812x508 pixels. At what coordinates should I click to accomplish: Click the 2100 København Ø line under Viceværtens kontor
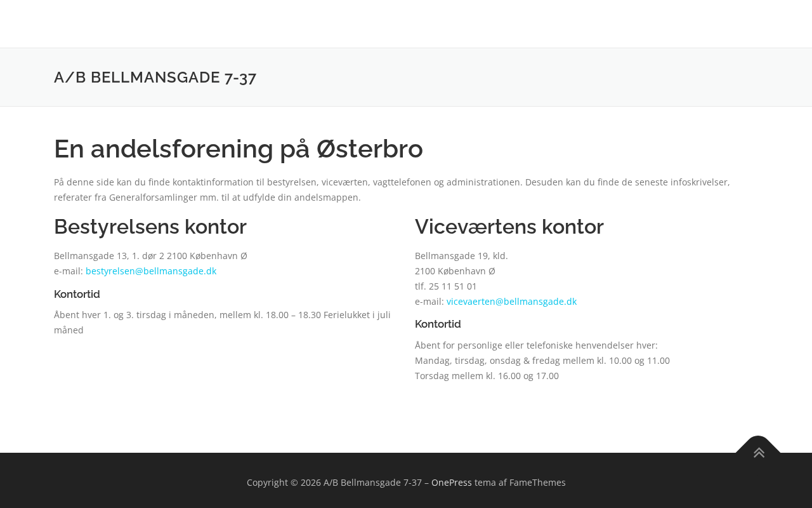[455, 271]
